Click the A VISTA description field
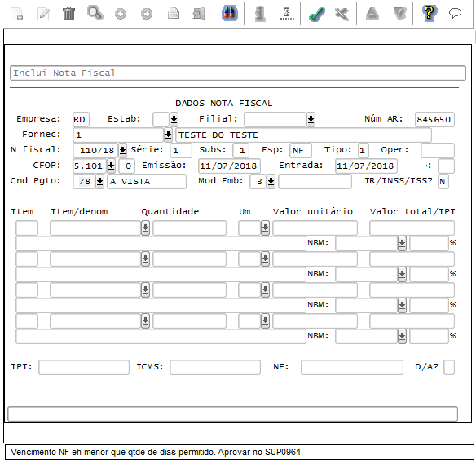Viewport: 476px width, 464px height. [147, 182]
